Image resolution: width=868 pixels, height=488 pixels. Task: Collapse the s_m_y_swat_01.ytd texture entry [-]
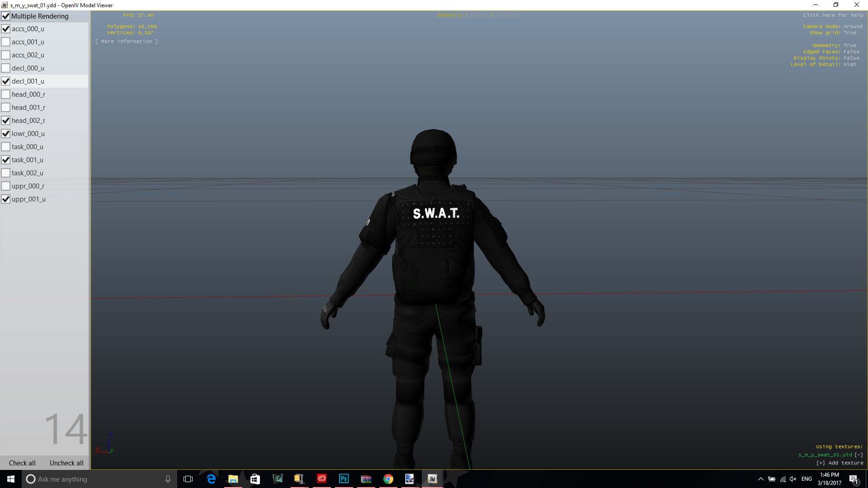[x=859, y=455]
